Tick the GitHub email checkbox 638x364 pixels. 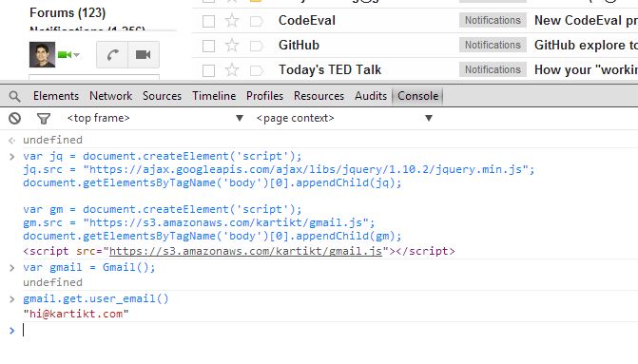(x=209, y=46)
